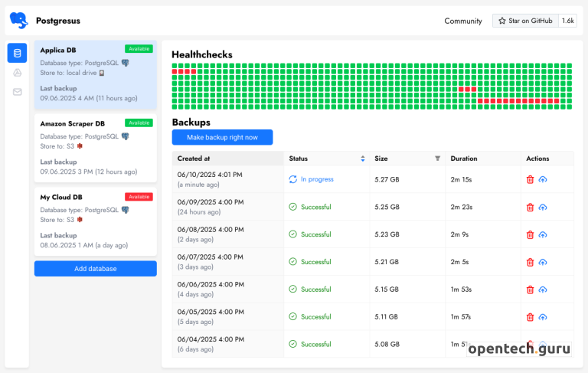
Task: Click local drive icon in Applica DB card
Action: click(102, 73)
